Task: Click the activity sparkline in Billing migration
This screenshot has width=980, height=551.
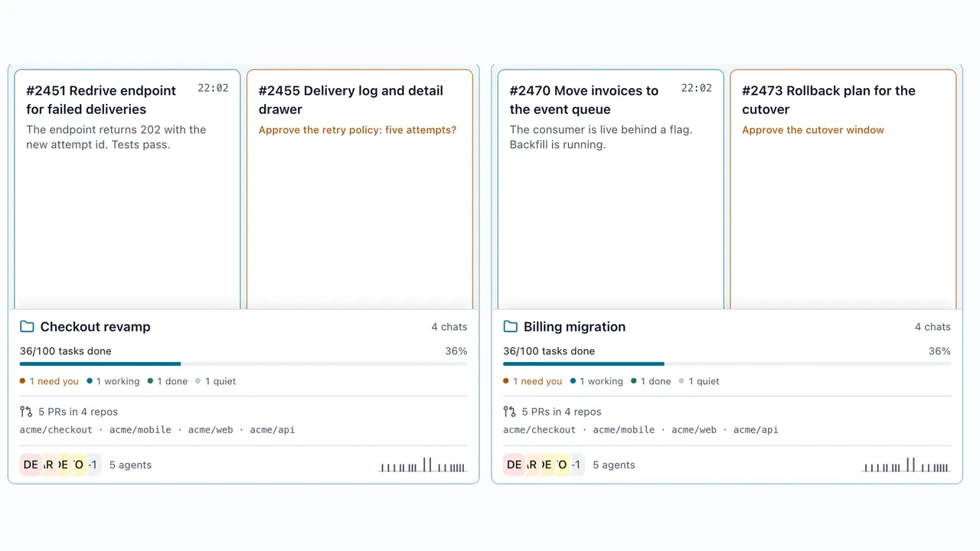Action: coord(906,465)
